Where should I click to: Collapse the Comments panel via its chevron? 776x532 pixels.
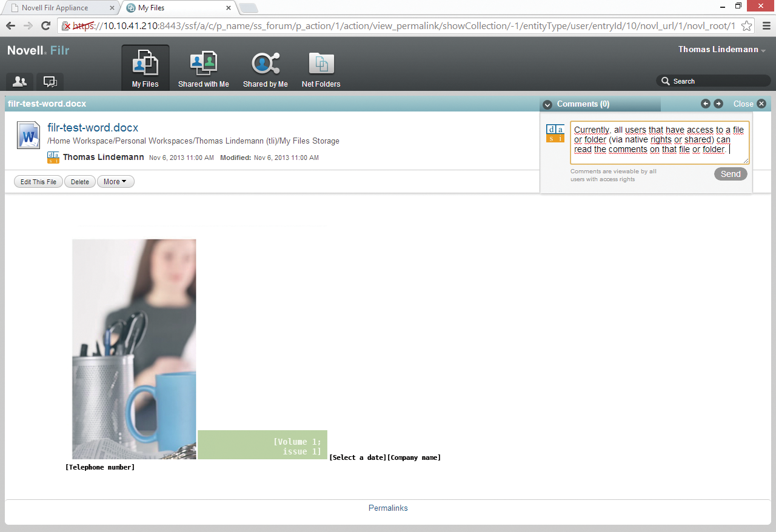(547, 104)
